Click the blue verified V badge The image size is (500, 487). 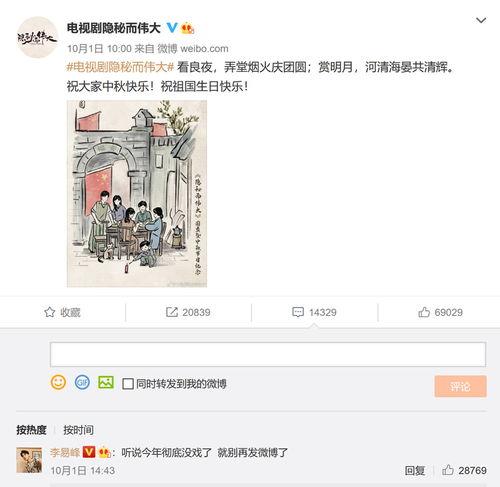[172, 28]
